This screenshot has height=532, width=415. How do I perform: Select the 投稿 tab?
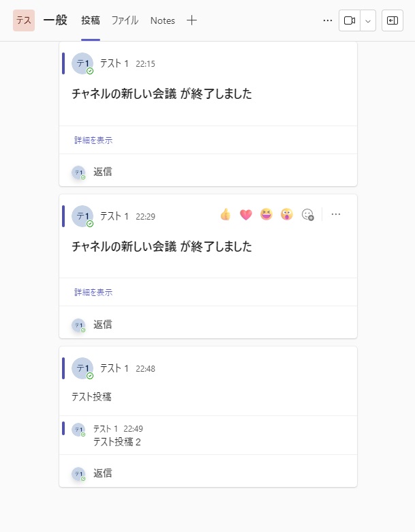click(x=91, y=20)
